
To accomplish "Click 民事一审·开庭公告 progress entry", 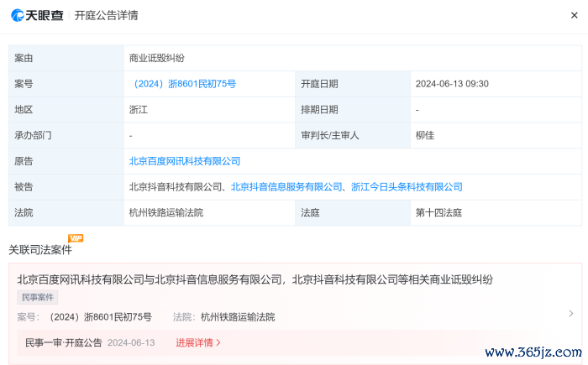I will (x=63, y=342).
